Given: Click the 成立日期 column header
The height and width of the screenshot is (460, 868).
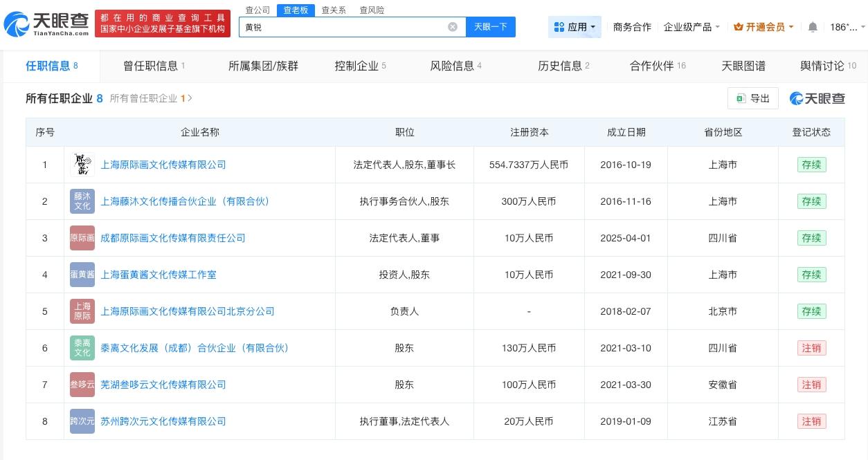Looking at the screenshot, I should (x=626, y=132).
